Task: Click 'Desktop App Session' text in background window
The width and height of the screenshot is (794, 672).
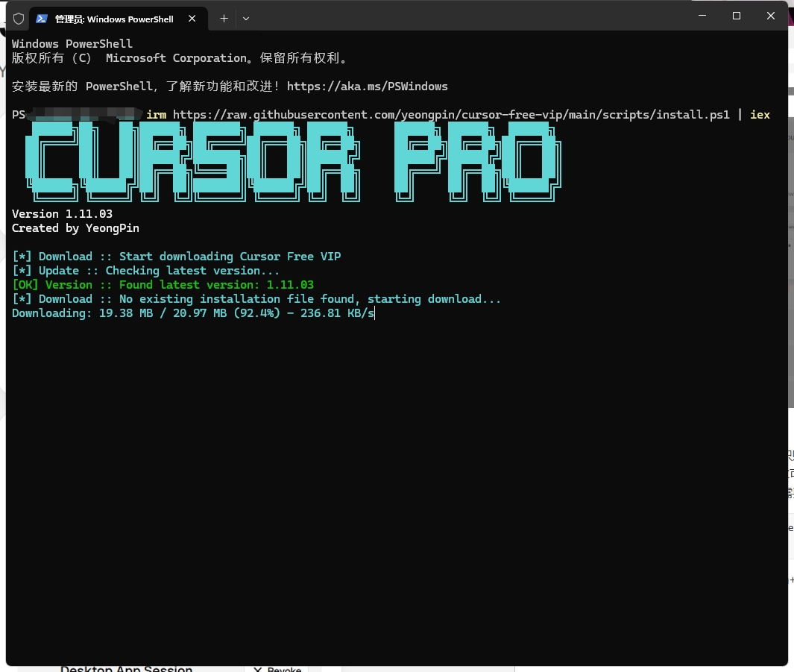Action: (126, 669)
